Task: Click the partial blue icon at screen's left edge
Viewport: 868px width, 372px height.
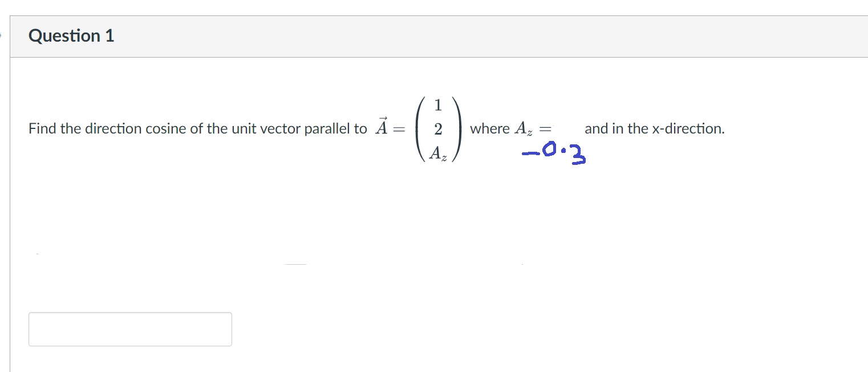Action: tap(1, 36)
